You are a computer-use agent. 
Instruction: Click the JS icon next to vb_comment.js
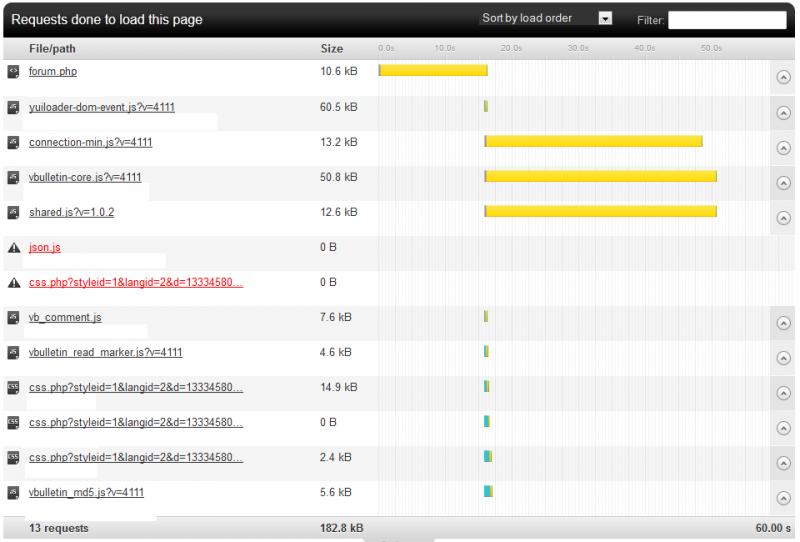pyautogui.click(x=13, y=317)
